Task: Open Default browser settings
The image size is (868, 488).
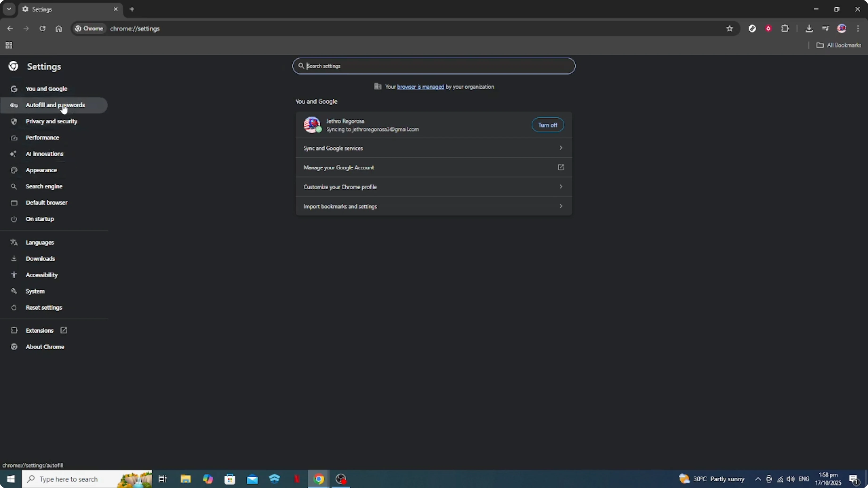Action: 54,203
